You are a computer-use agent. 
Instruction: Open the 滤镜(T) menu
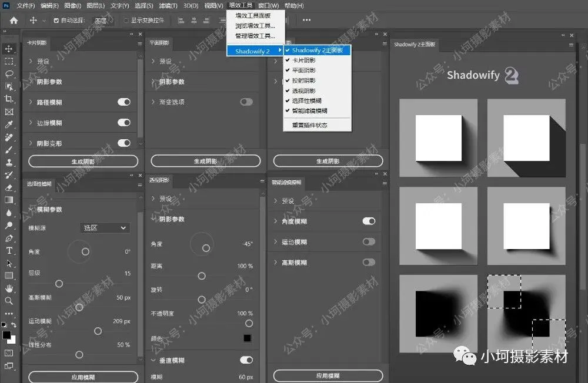click(168, 6)
